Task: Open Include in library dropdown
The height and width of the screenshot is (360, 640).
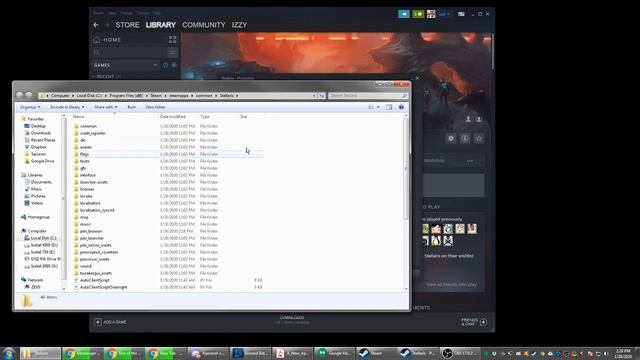Action: click(x=67, y=107)
